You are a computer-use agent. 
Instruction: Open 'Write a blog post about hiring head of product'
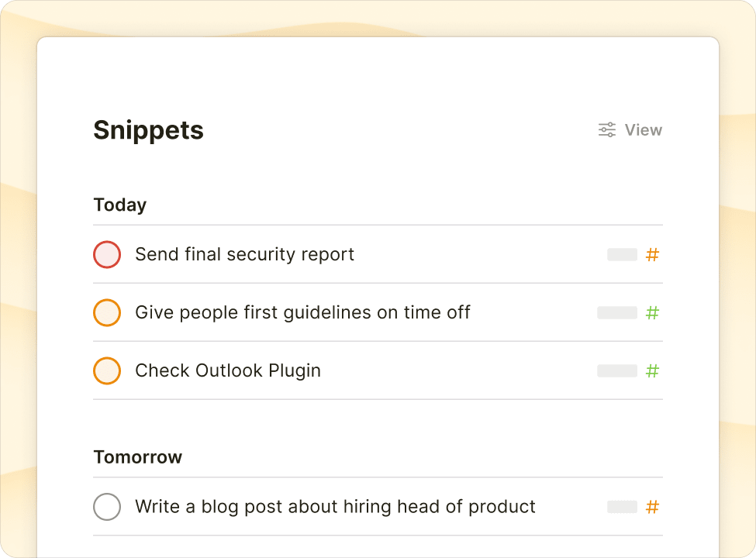click(x=335, y=506)
